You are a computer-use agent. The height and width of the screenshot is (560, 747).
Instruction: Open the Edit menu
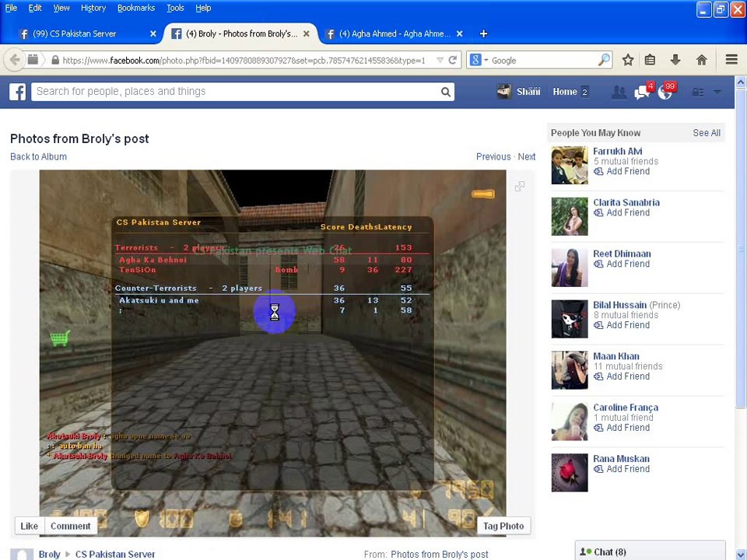[x=35, y=8]
